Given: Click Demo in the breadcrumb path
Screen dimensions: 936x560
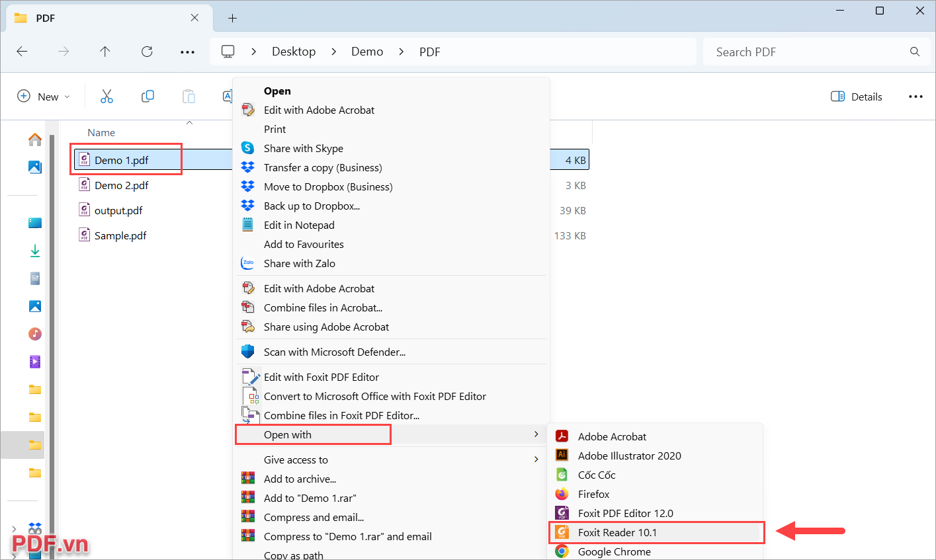Looking at the screenshot, I should point(367,52).
